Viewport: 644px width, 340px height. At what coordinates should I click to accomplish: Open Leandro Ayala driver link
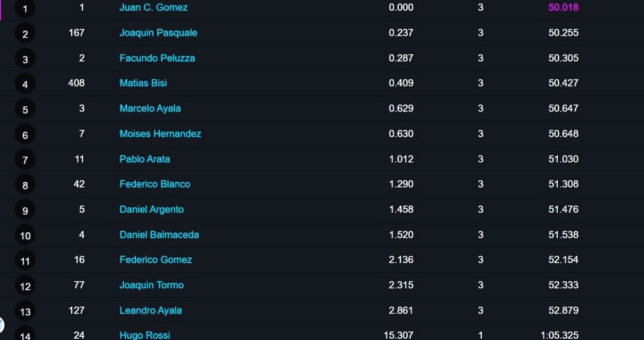[x=150, y=310]
